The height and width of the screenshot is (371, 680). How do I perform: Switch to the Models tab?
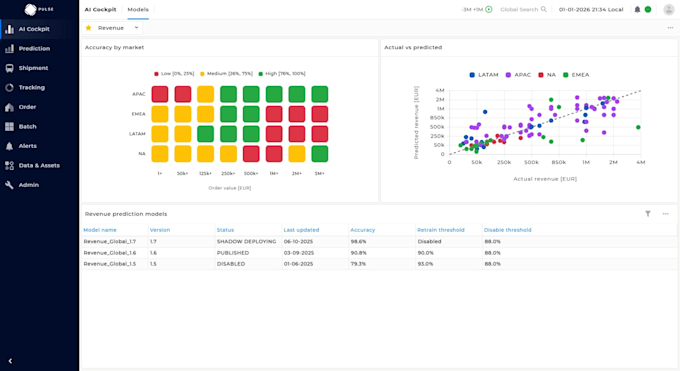point(138,10)
